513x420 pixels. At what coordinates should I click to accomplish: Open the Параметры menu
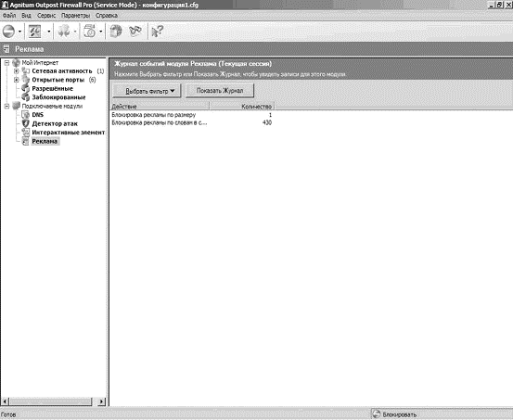[x=75, y=16]
